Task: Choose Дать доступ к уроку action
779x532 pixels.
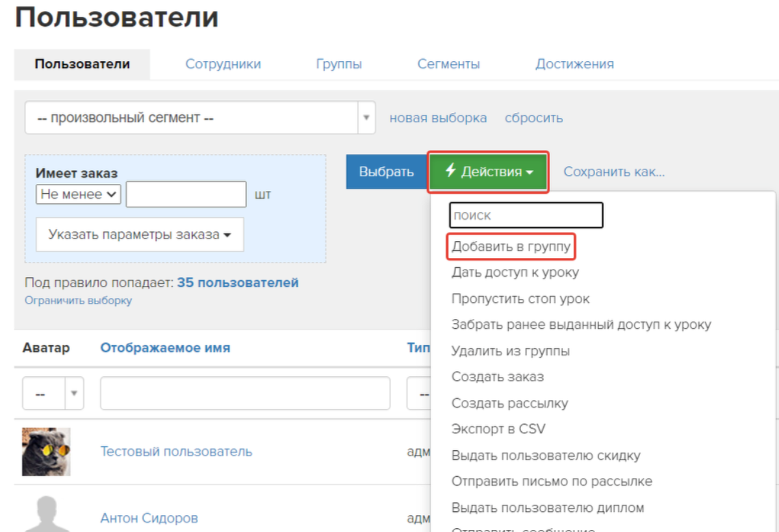Action: [515, 272]
